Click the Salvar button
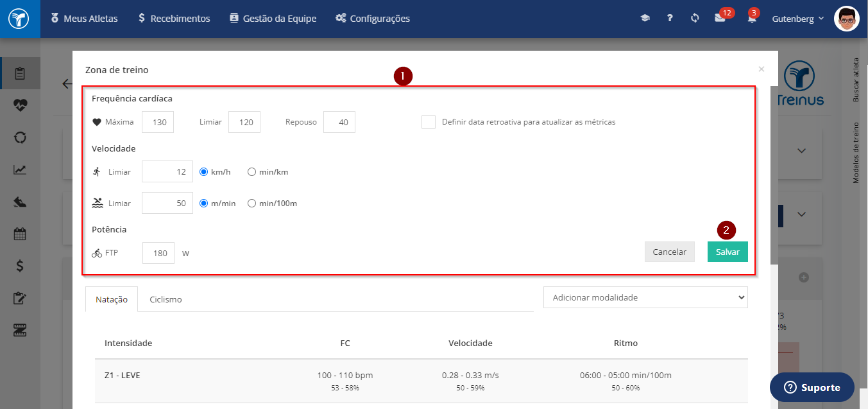 pos(728,252)
